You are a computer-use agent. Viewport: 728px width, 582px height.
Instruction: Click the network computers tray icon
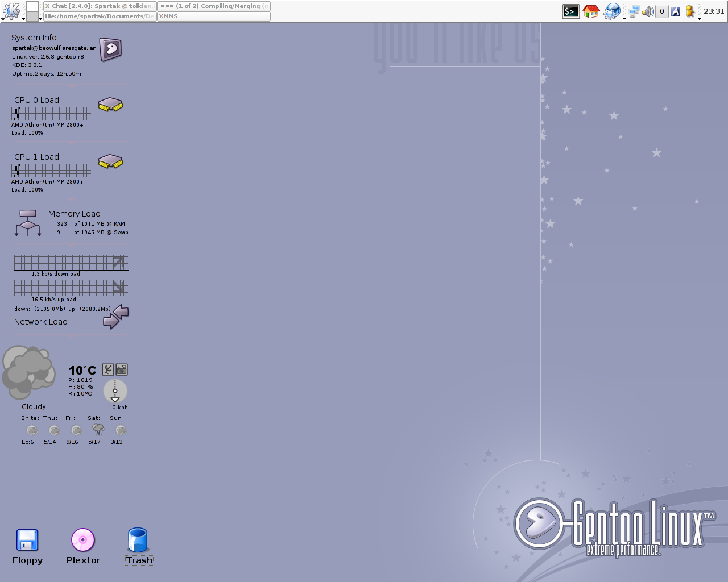pyautogui.click(x=634, y=11)
